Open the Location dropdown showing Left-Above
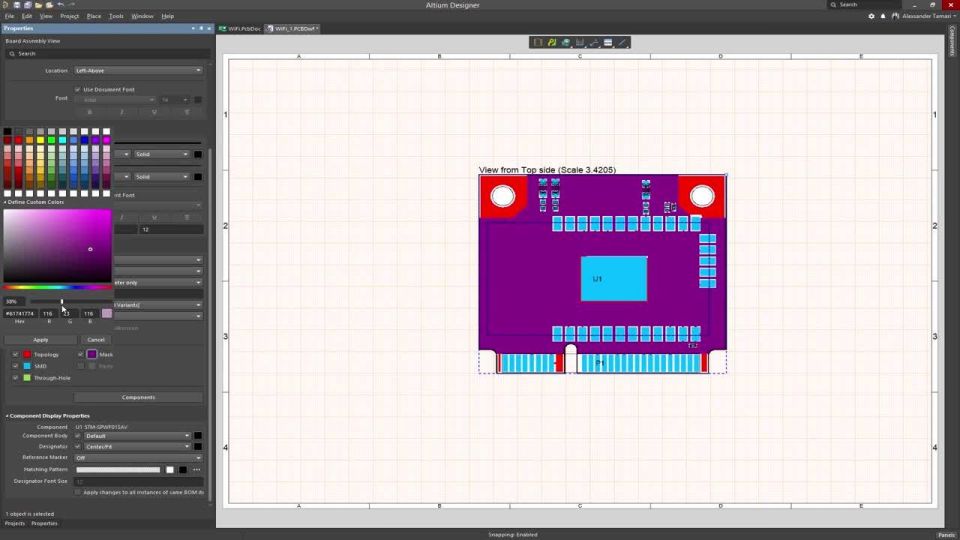 click(x=138, y=70)
